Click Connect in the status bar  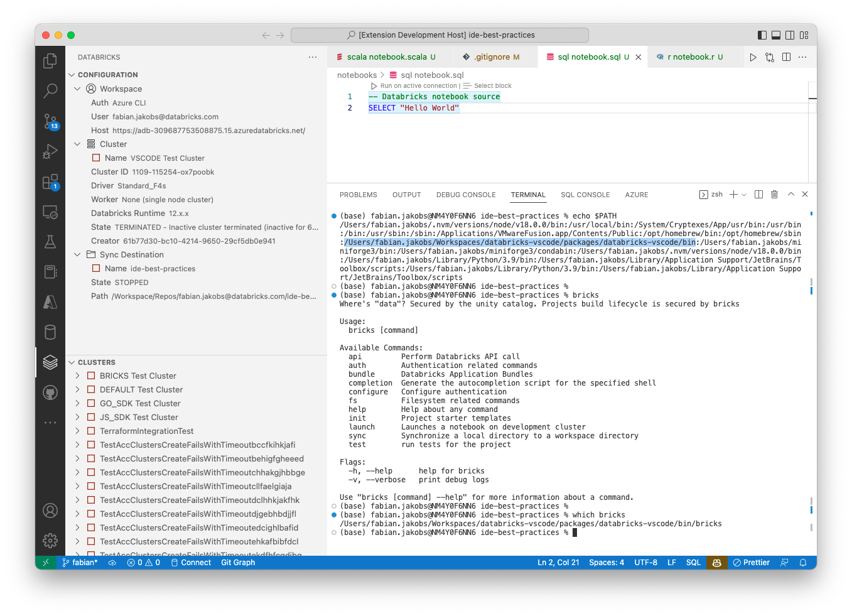(x=191, y=563)
